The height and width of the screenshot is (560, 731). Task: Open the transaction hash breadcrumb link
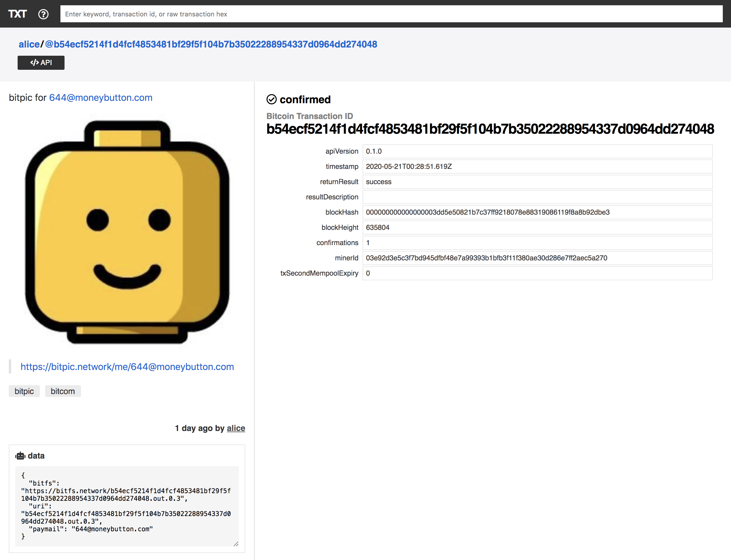(211, 44)
